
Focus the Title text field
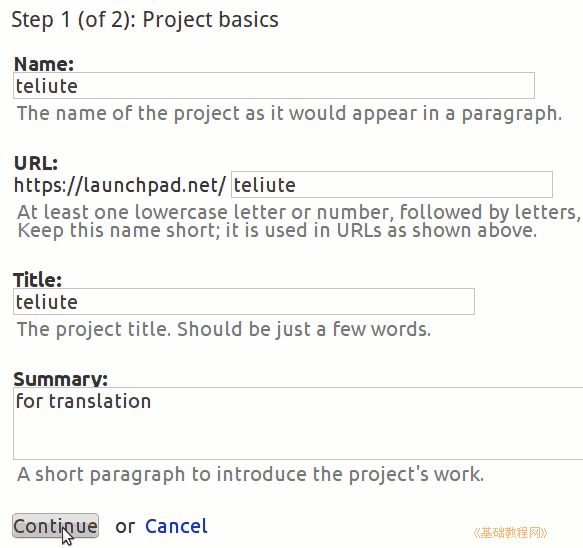(244, 301)
